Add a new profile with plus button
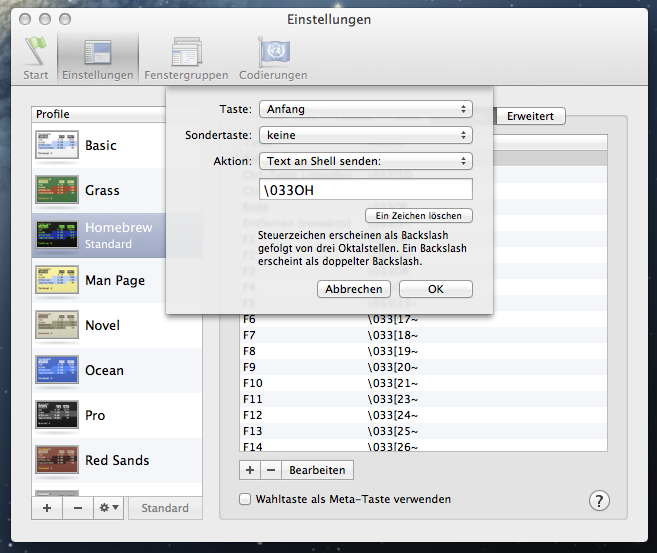657x553 pixels. pyautogui.click(x=47, y=508)
